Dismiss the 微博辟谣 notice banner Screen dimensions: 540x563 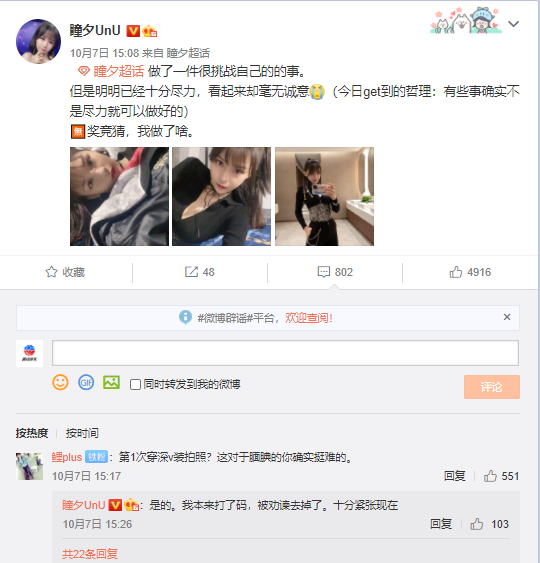click(x=507, y=317)
